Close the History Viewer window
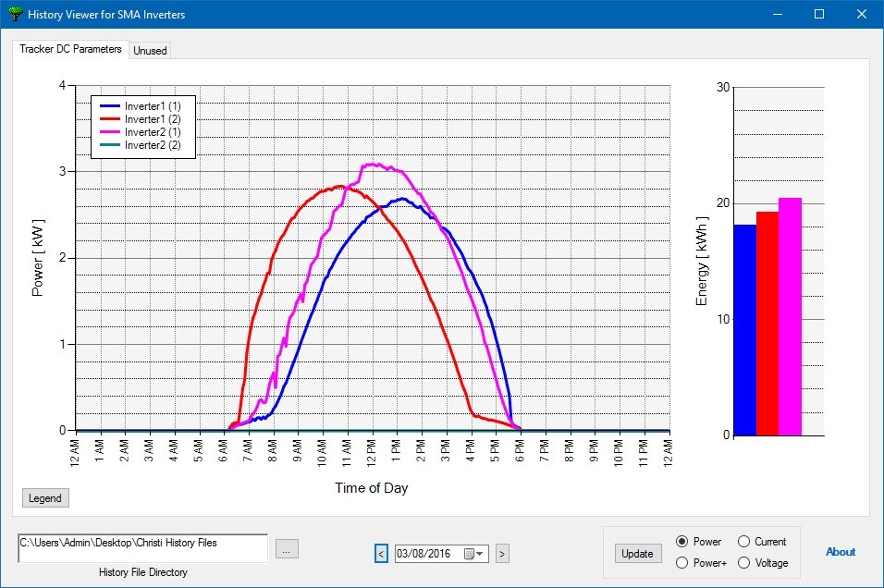Image resolution: width=884 pixels, height=588 pixels. (x=862, y=14)
